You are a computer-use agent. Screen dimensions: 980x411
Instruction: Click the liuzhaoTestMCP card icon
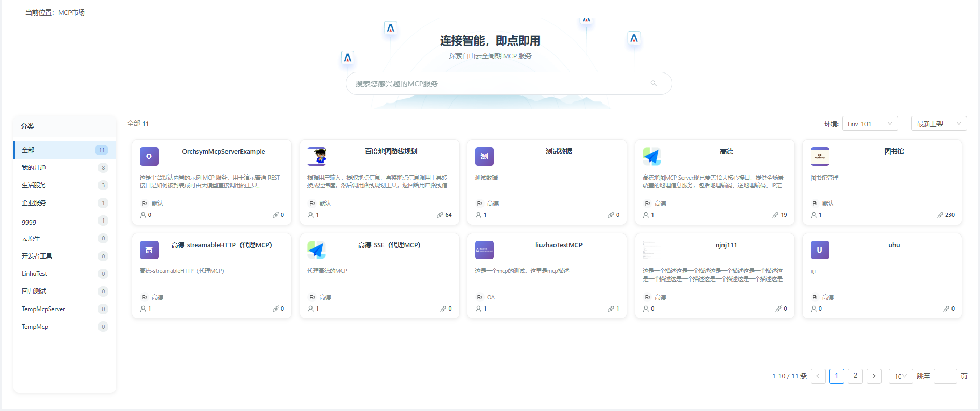(x=484, y=250)
